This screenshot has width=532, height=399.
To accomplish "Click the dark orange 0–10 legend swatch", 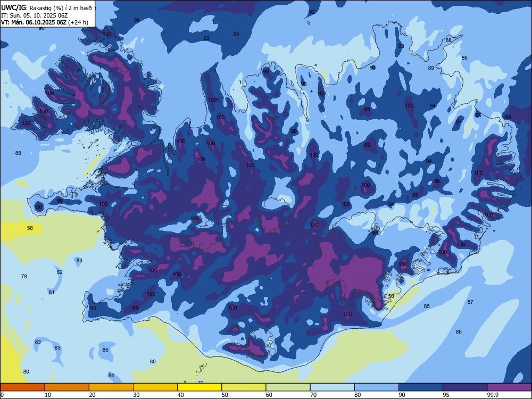I will [x=23, y=387].
